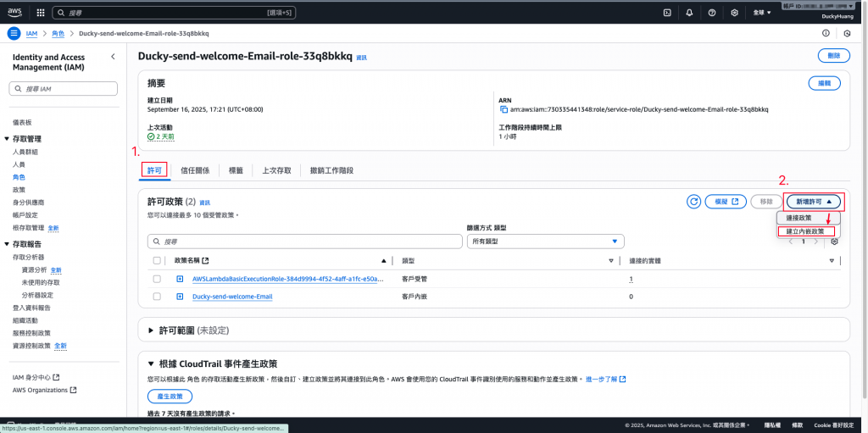This screenshot has width=868, height=433.
Task: Switch to the 上次存取 tab
Action: point(277,170)
